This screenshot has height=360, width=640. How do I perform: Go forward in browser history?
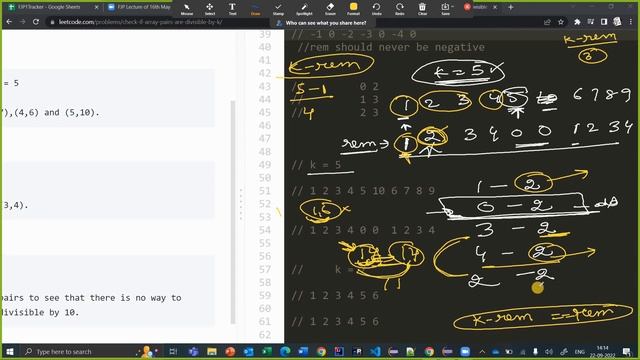(22, 22)
